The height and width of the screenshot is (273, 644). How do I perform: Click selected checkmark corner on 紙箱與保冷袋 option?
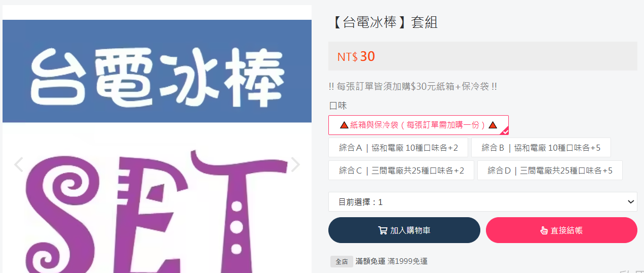pyautogui.click(x=504, y=131)
